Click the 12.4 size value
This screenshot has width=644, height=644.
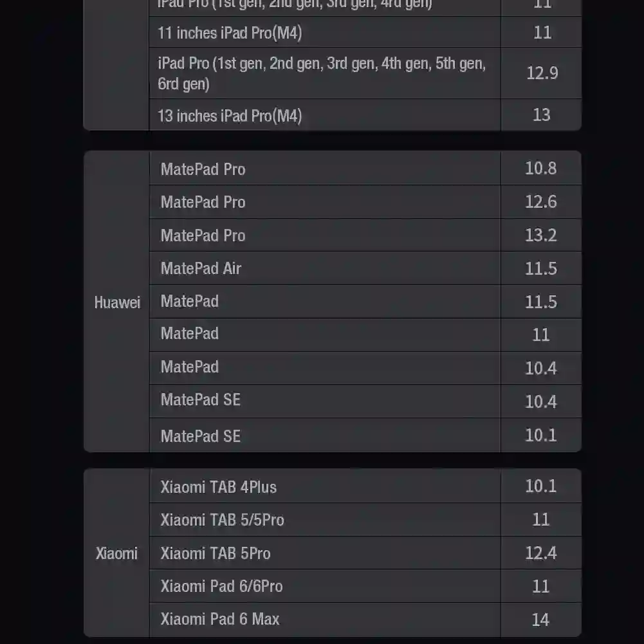tap(541, 553)
